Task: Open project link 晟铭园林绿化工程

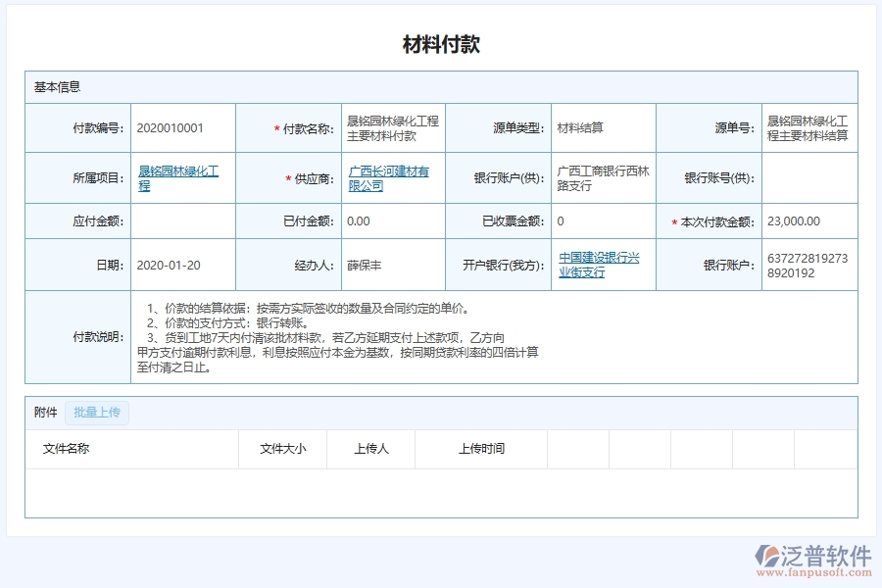Action: coord(181,177)
